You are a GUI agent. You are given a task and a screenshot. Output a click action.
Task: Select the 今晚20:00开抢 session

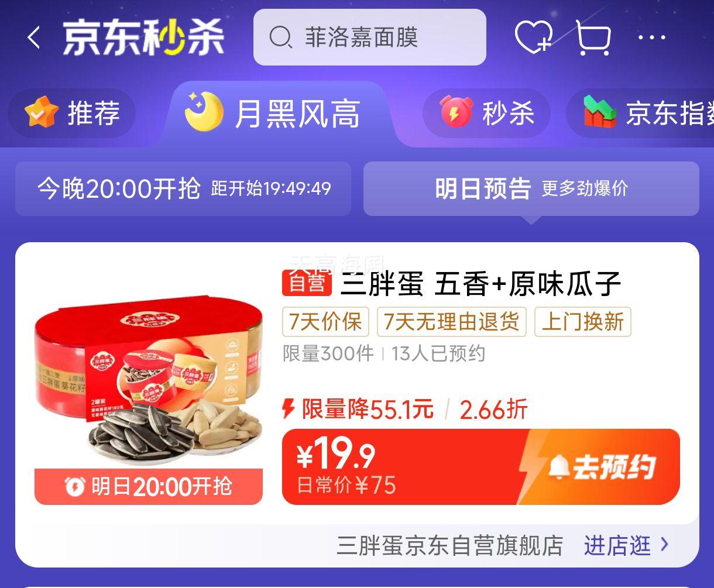click(183, 188)
